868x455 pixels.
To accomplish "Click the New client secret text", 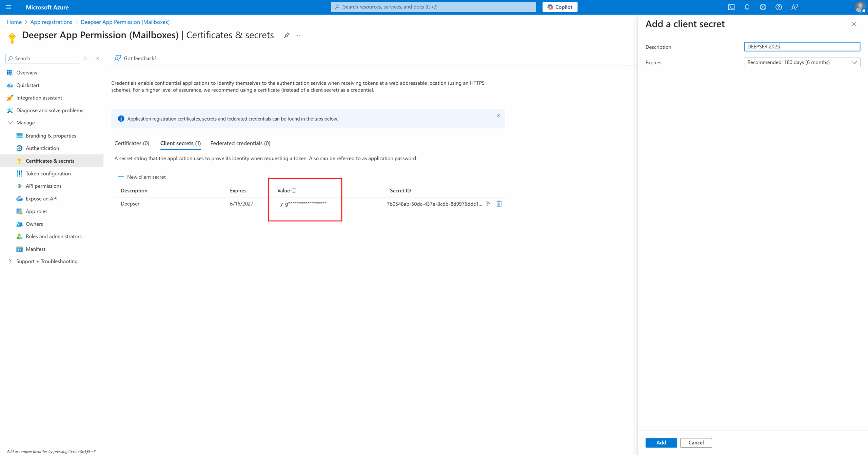I will (x=146, y=177).
